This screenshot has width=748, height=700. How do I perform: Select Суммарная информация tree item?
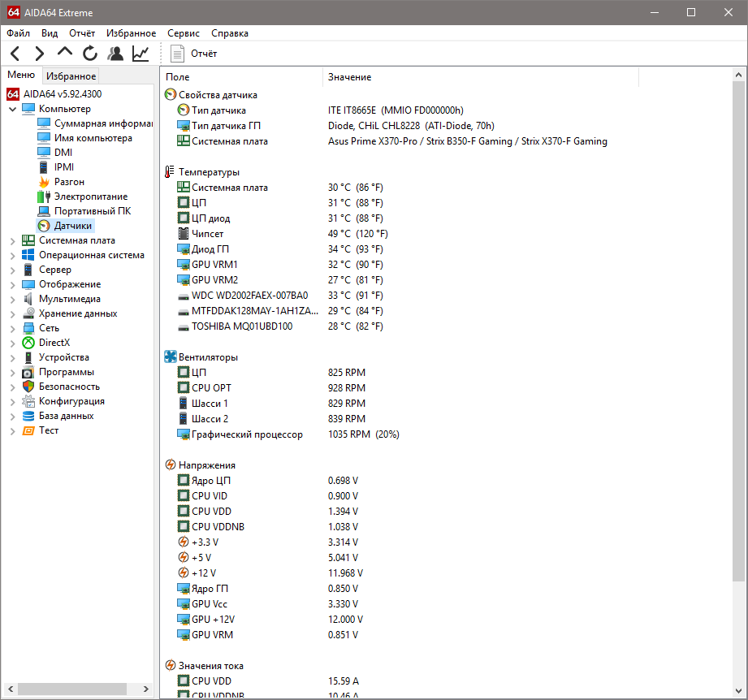click(x=103, y=123)
